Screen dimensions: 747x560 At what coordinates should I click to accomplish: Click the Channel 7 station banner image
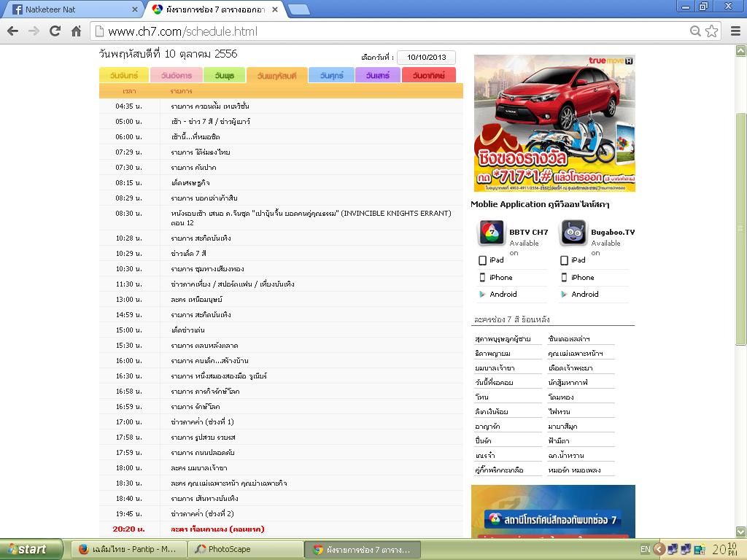(x=553, y=512)
